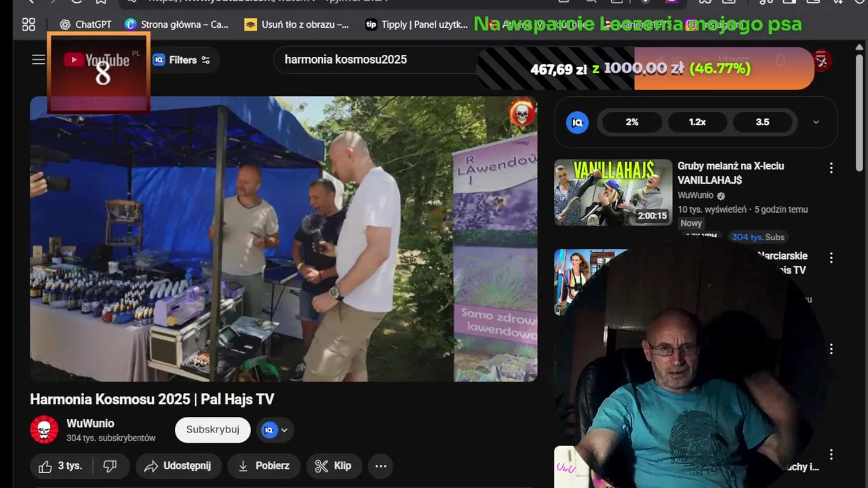Click the 3.5 stat pill
The width and height of the screenshot is (868, 488).
pyautogui.click(x=762, y=122)
